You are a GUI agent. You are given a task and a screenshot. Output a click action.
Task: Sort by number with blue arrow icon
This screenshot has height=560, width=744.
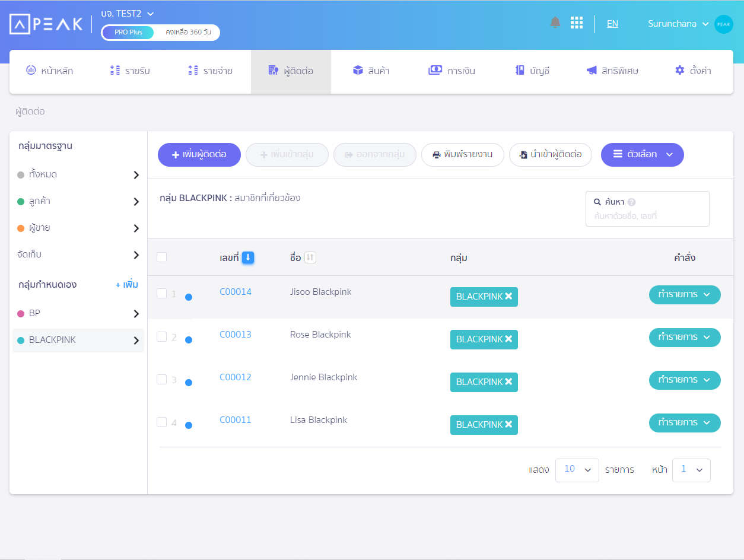click(x=248, y=257)
